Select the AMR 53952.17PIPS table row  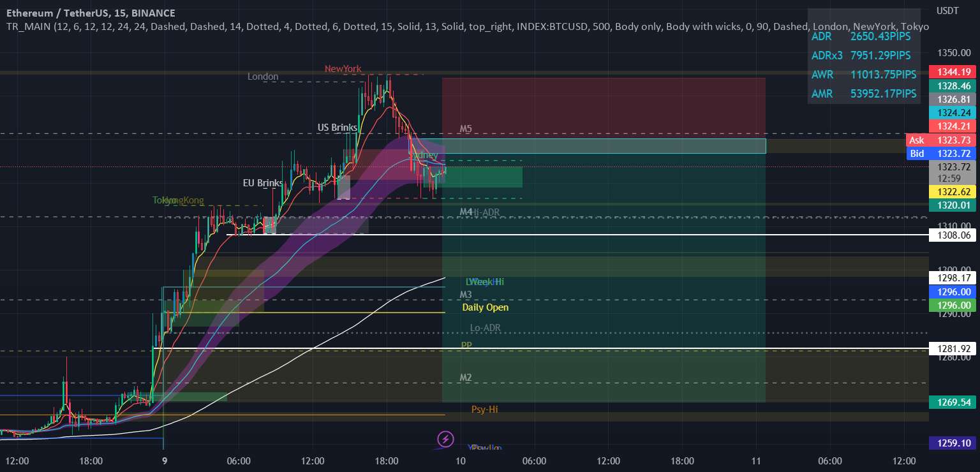(864, 94)
